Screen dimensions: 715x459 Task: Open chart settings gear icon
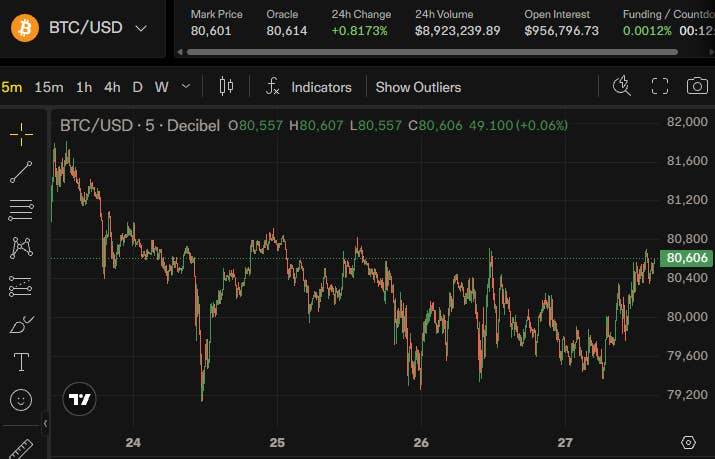tap(688, 442)
